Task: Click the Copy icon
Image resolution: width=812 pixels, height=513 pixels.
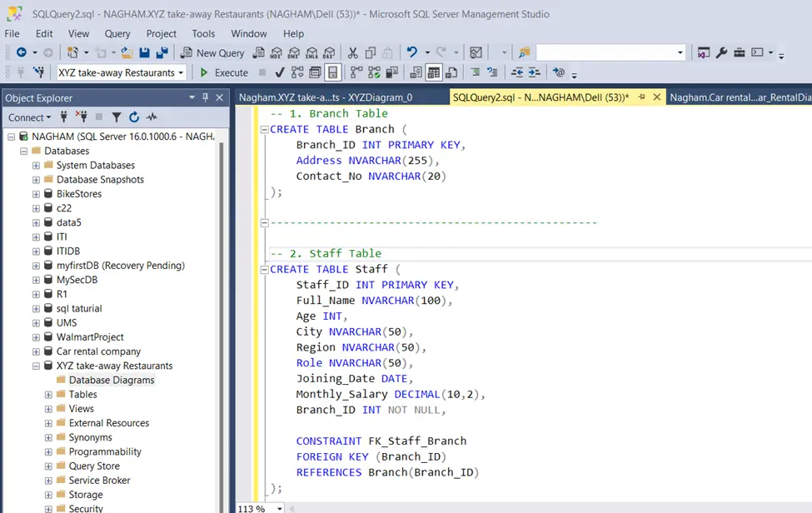Action: [371, 52]
